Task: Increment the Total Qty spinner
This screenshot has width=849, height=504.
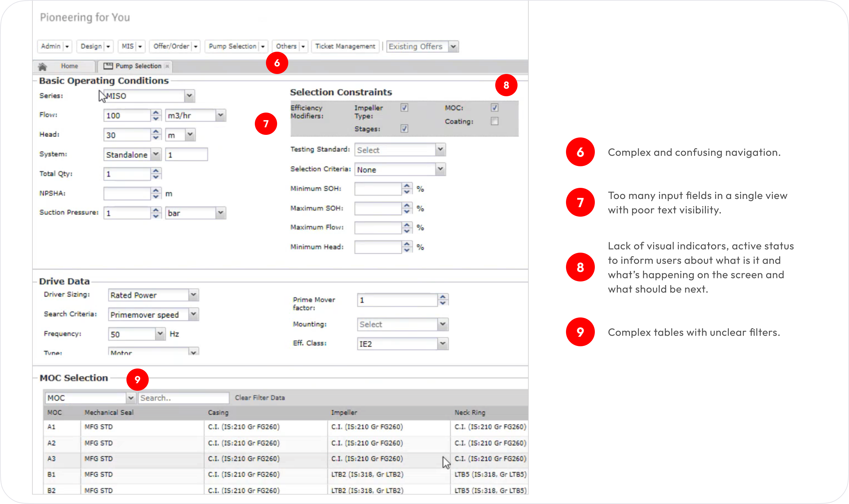Action: 156,171
